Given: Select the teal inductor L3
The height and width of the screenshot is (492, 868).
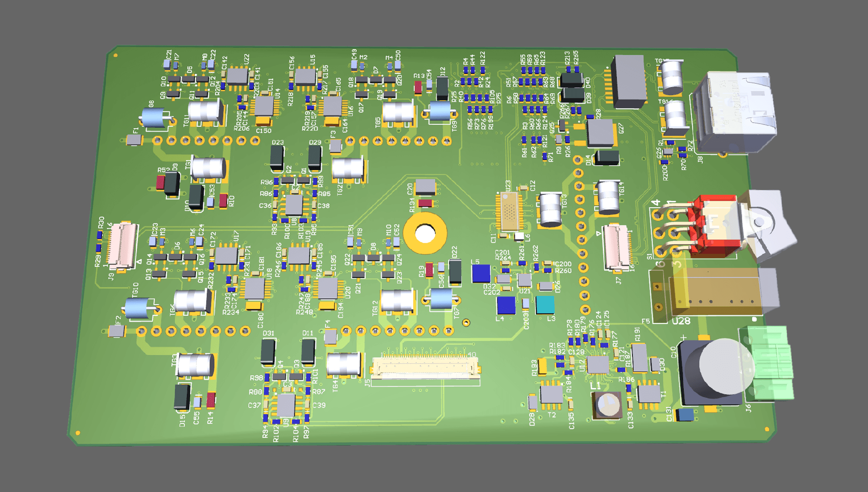Looking at the screenshot, I should click(x=545, y=305).
